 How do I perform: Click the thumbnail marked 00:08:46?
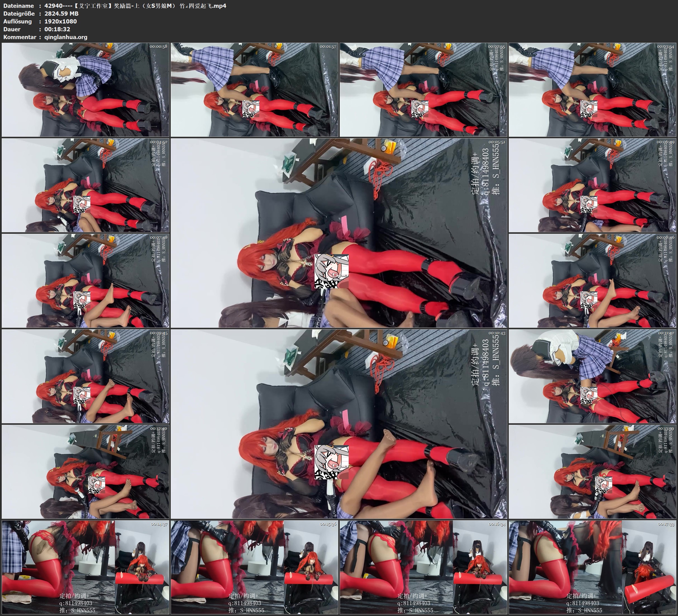593,281
